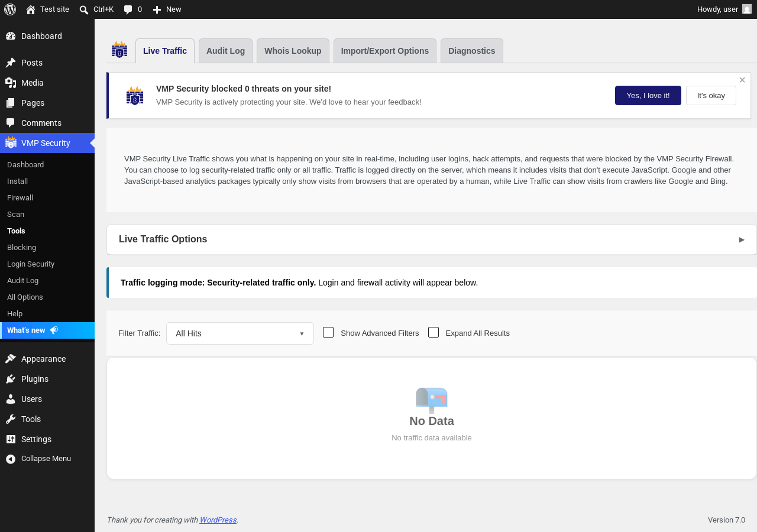The height and width of the screenshot is (532, 757).
Task: Click the Pages icon in sidebar
Action: 11,103
